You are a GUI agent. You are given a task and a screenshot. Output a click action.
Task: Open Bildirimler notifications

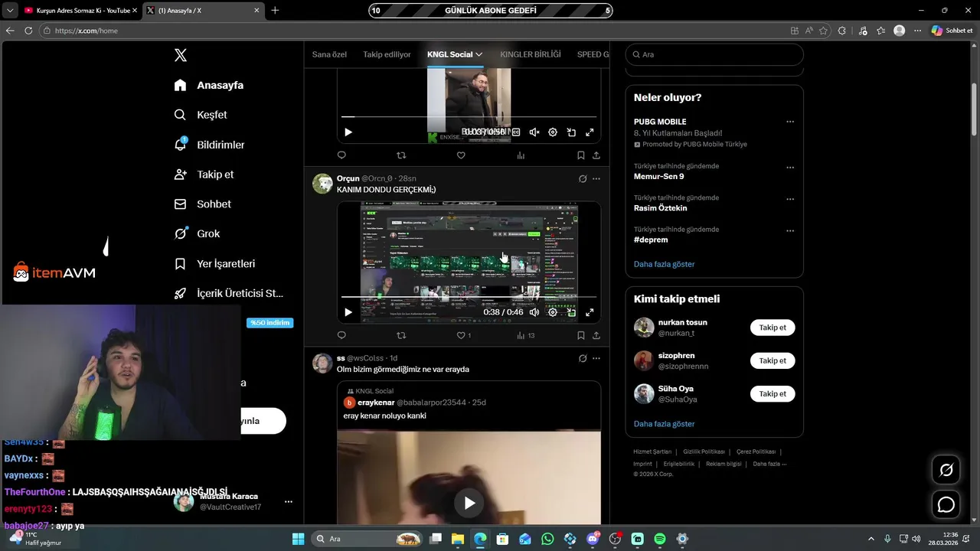(x=209, y=145)
